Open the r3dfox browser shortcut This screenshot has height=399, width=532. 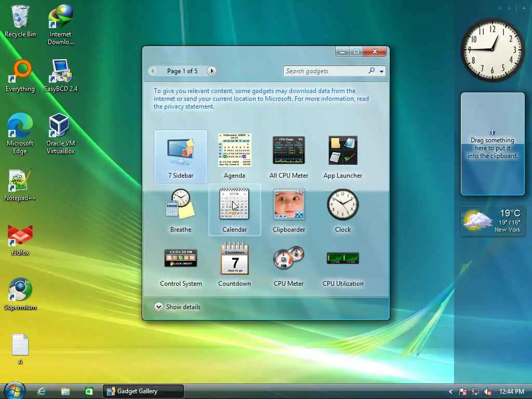(20, 240)
